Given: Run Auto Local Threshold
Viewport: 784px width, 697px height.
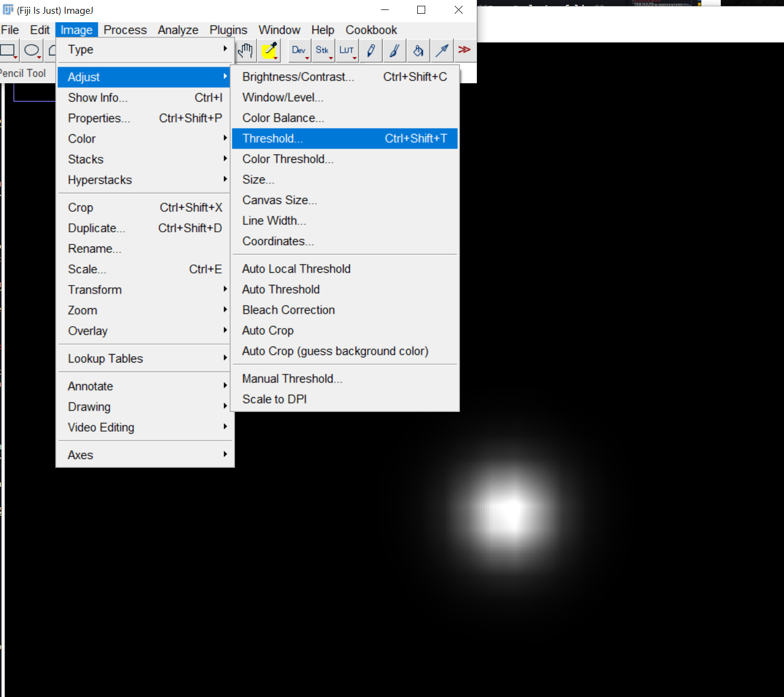Looking at the screenshot, I should [x=345, y=269].
